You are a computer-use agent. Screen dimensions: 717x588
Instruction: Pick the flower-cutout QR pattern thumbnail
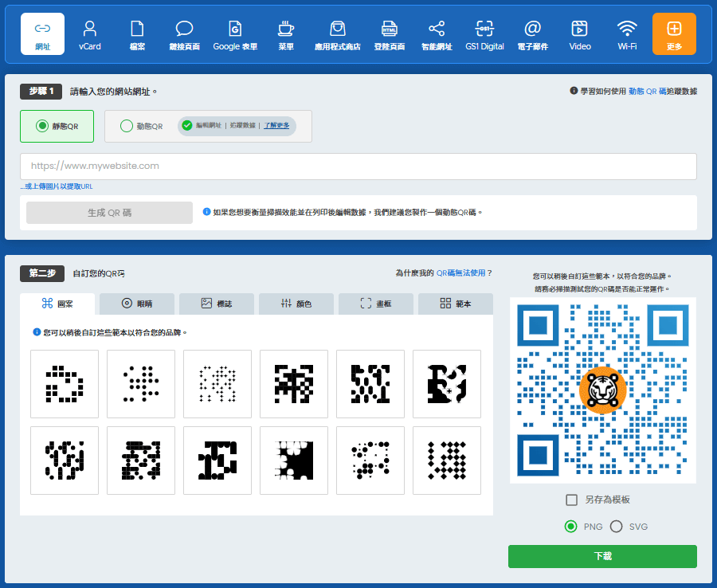point(294,461)
